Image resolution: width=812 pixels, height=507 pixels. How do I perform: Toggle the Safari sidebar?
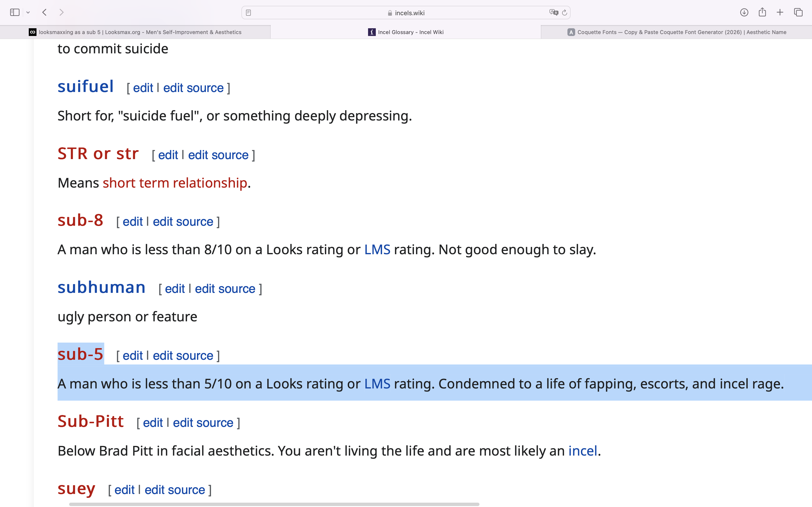pyautogui.click(x=15, y=12)
